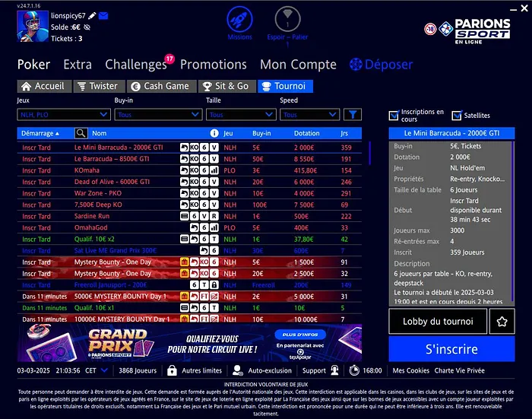The width and height of the screenshot is (532, 419).
Task: Open the Espoir – Palier badge
Action: click(x=287, y=20)
